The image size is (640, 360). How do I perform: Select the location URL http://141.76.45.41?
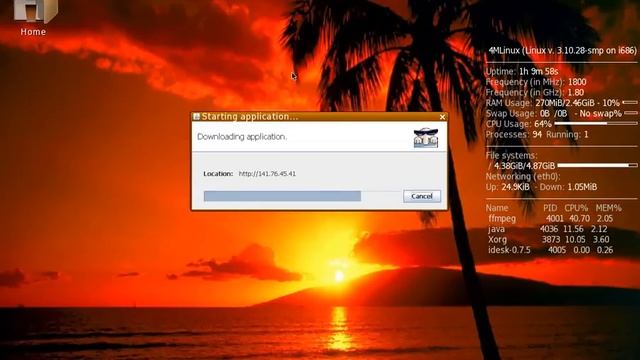(x=267, y=174)
